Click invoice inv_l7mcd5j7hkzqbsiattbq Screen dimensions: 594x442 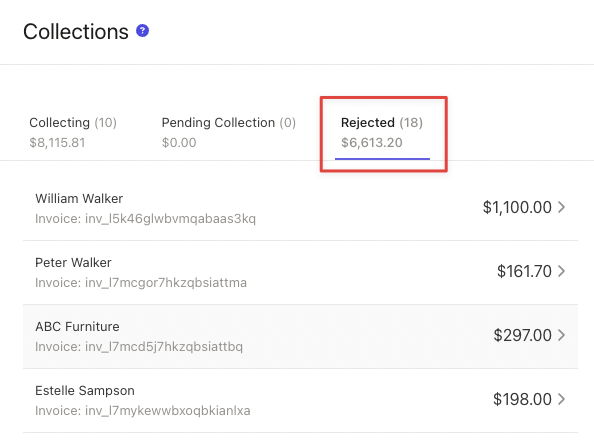139,347
